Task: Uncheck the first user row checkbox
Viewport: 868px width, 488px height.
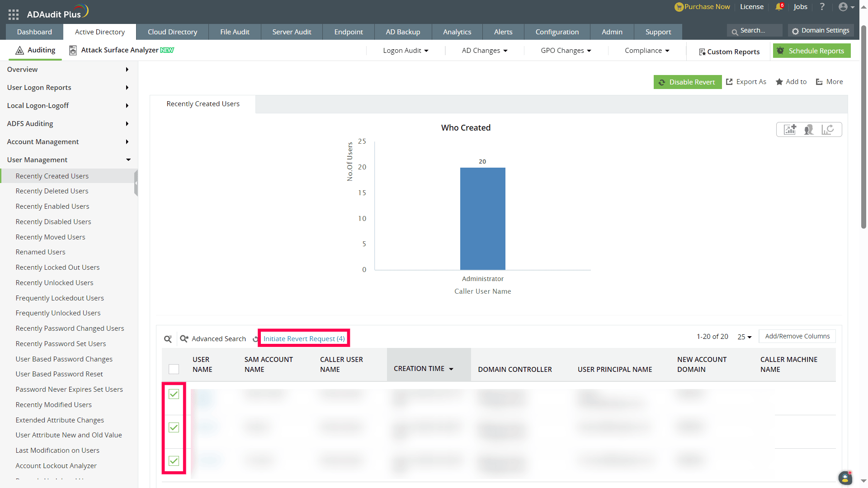Action: [174, 394]
